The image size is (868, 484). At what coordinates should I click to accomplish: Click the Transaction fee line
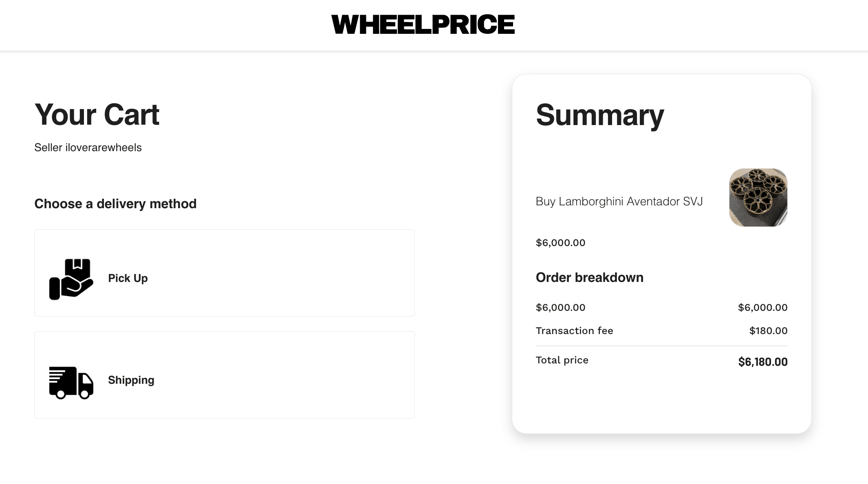pos(575,330)
